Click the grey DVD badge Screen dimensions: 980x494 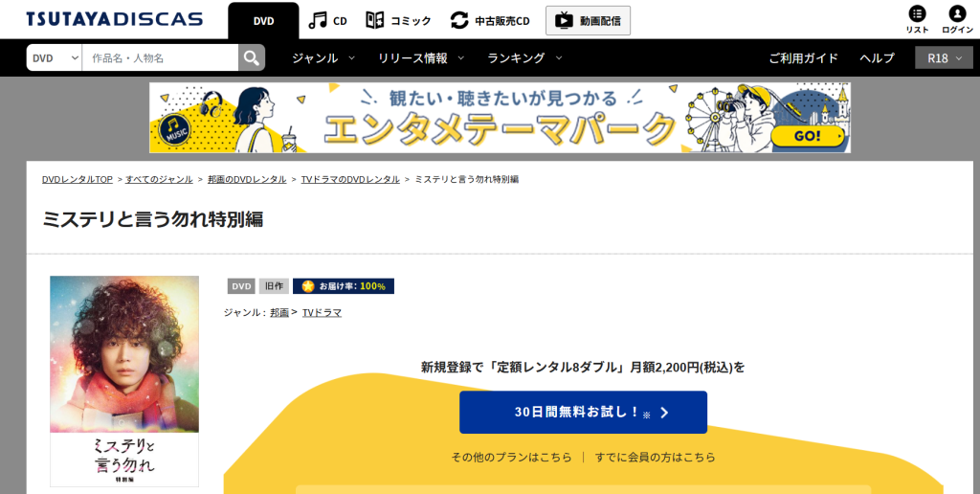(241, 286)
